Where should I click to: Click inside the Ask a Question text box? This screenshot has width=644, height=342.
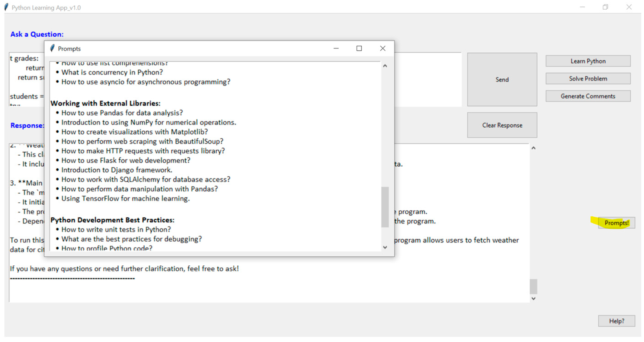(427, 80)
